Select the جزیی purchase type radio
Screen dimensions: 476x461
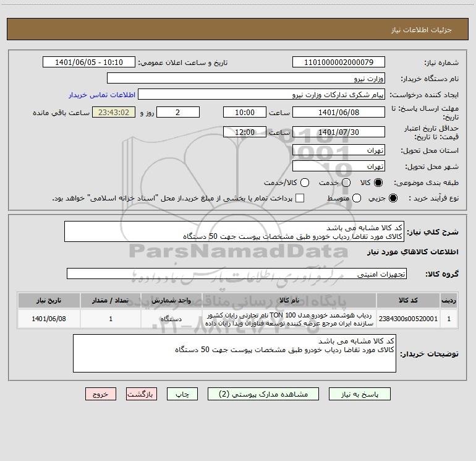pyautogui.click(x=393, y=198)
